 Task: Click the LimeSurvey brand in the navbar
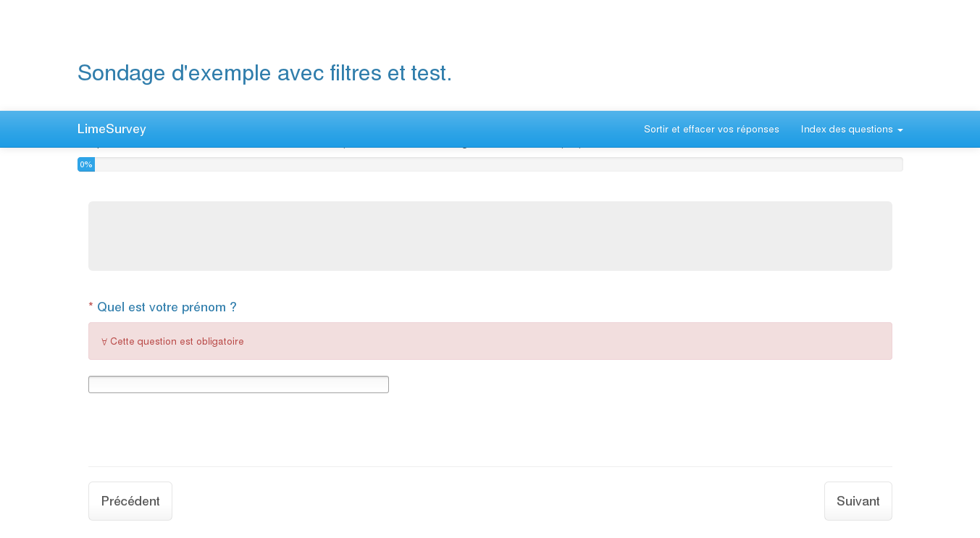(x=112, y=130)
